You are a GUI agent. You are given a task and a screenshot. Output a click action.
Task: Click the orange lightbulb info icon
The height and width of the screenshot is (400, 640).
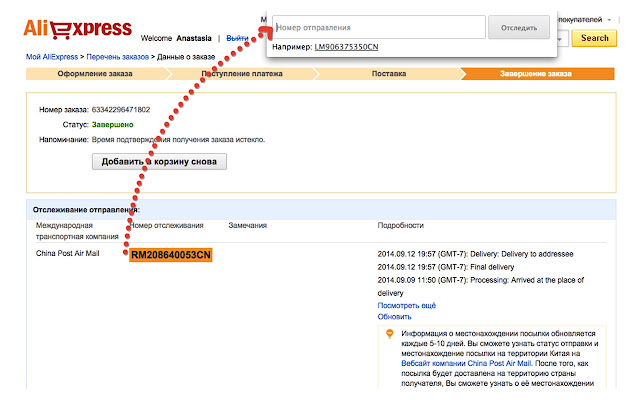[390, 334]
